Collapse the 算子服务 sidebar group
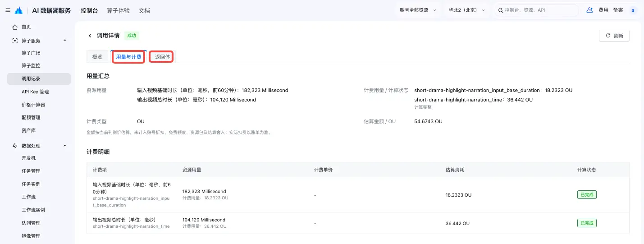Image resolution: width=644 pixels, height=244 pixels. [x=65, y=41]
